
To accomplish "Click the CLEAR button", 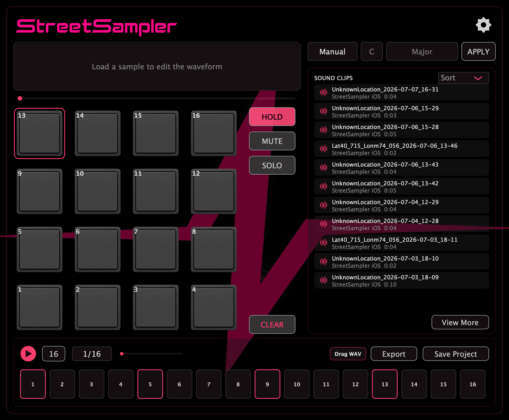I will [x=272, y=324].
